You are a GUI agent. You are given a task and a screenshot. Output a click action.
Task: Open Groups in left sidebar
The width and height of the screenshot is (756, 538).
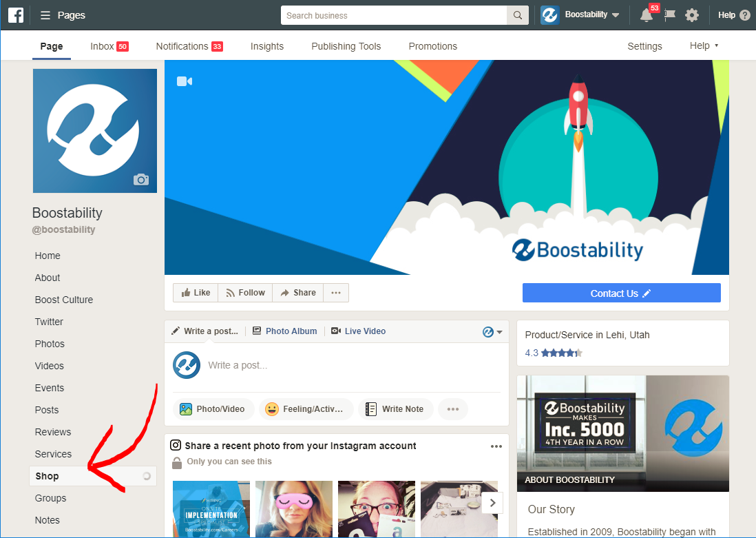click(x=50, y=499)
